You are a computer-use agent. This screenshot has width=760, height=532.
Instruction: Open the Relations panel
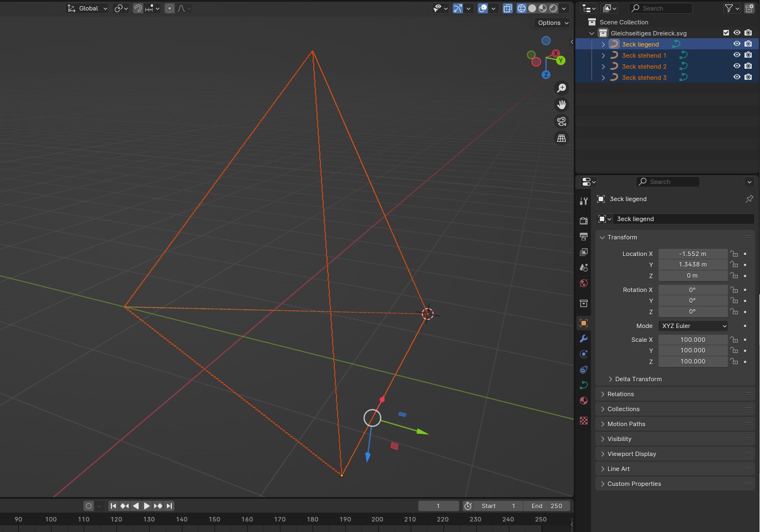pos(620,394)
